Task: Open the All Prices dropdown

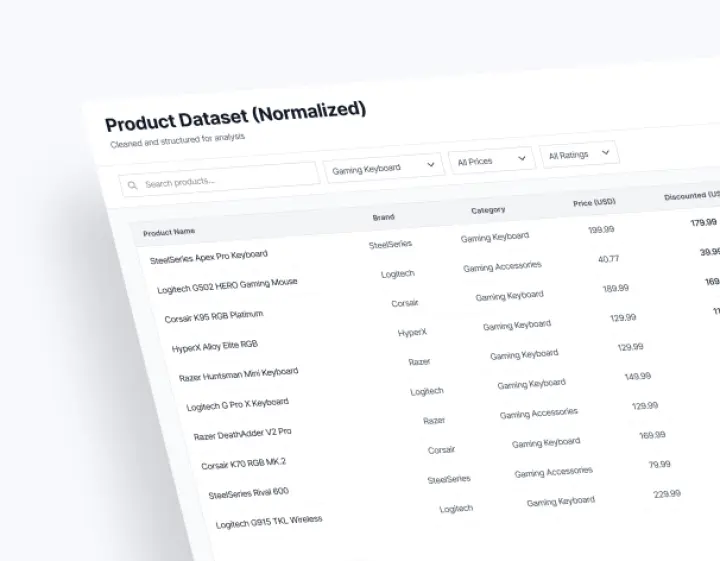Action: (x=491, y=160)
